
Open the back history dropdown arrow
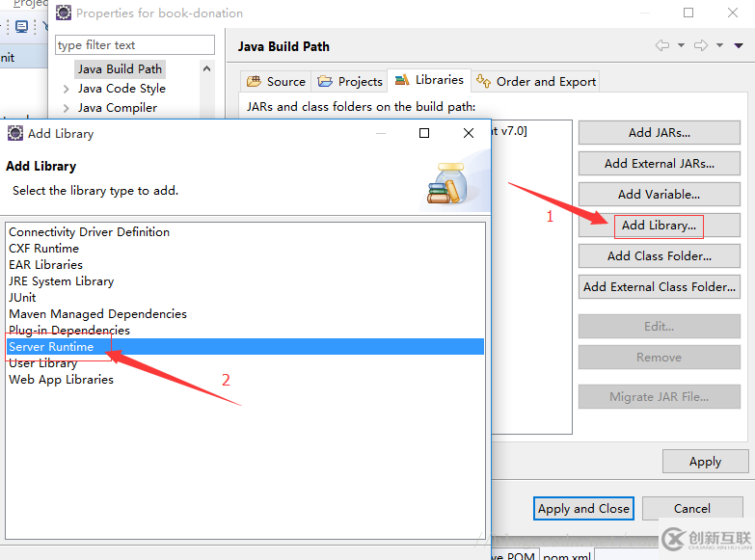[x=681, y=45]
